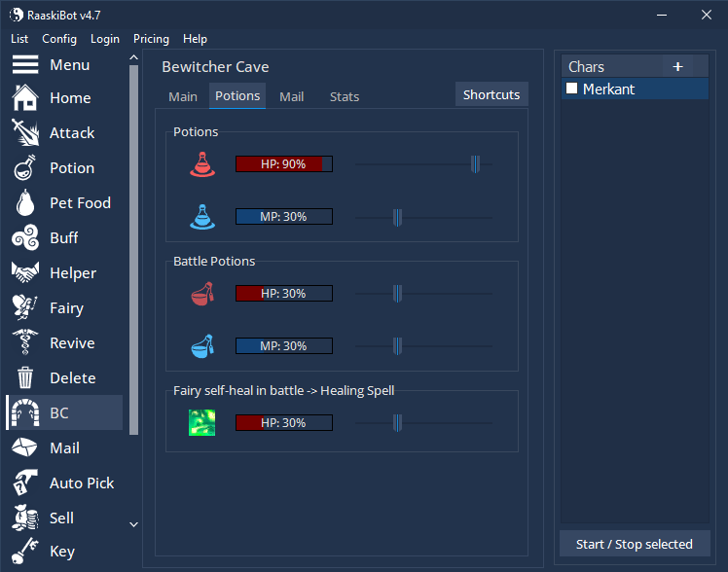Click the RaaskiBot logo in title bar
Viewport: 728px width, 572px height.
17,16
